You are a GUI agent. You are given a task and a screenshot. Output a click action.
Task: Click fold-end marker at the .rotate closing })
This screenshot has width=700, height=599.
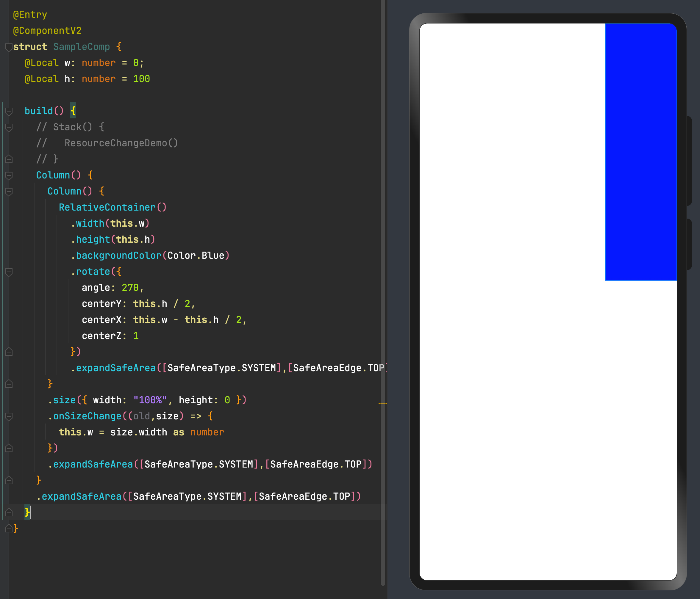coord(9,352)
